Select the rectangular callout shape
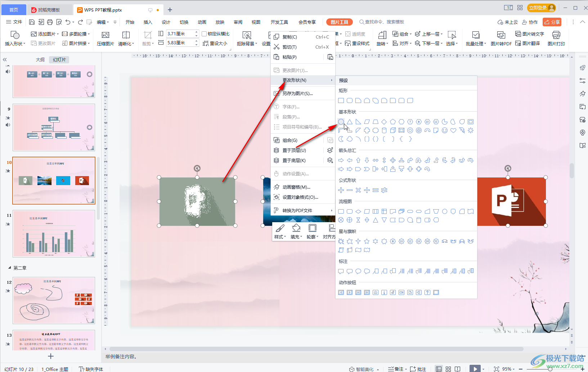This screenshot has width=588, height=372. tap(341, 271)
